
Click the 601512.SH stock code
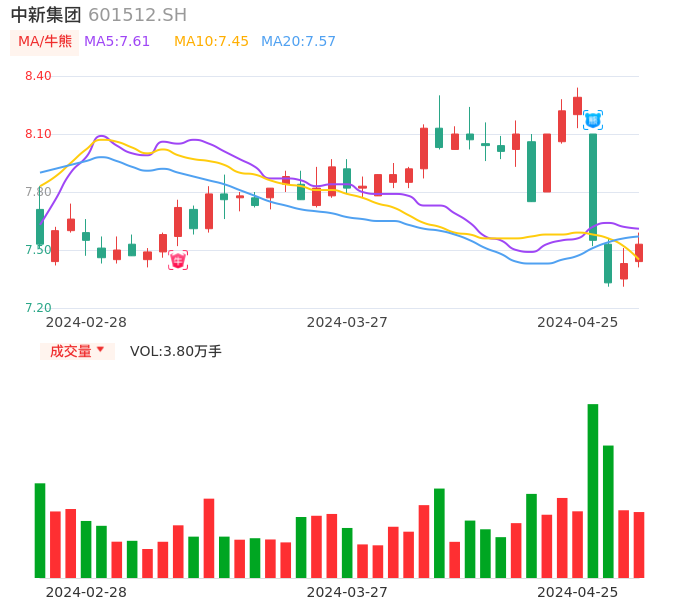pyautogui.click(x=137, y=15)
